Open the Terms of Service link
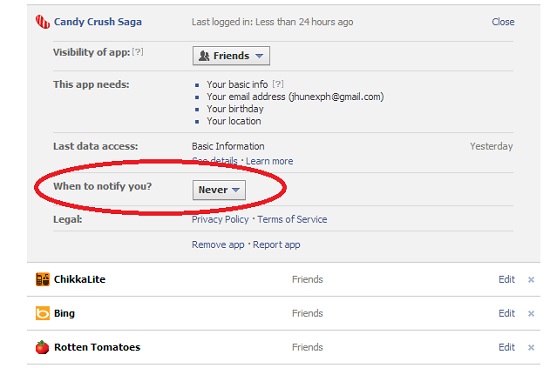The height and width of the screenshot is (368, 550). pos(292,219)
